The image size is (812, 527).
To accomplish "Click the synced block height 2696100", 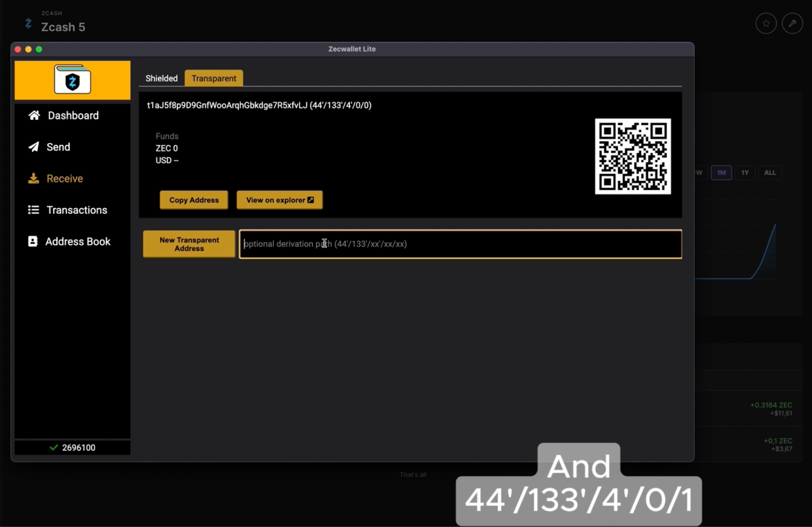I will click(79, 447).
